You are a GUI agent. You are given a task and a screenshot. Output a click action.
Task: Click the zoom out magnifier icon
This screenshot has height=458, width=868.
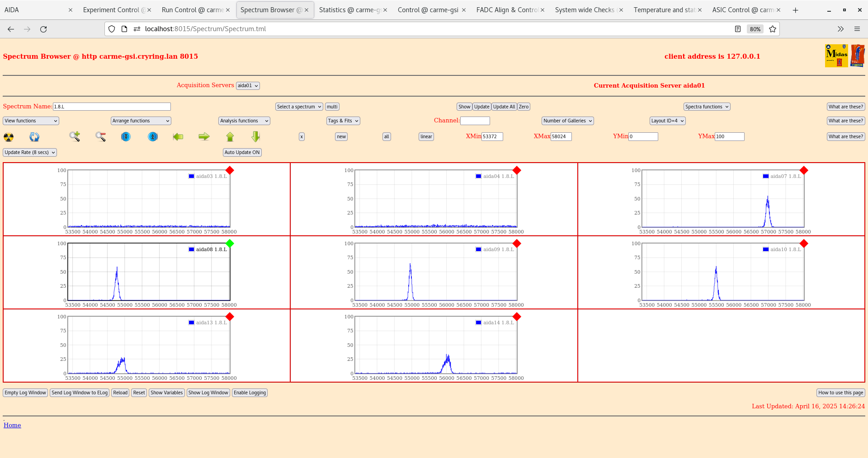coord(100,136)
